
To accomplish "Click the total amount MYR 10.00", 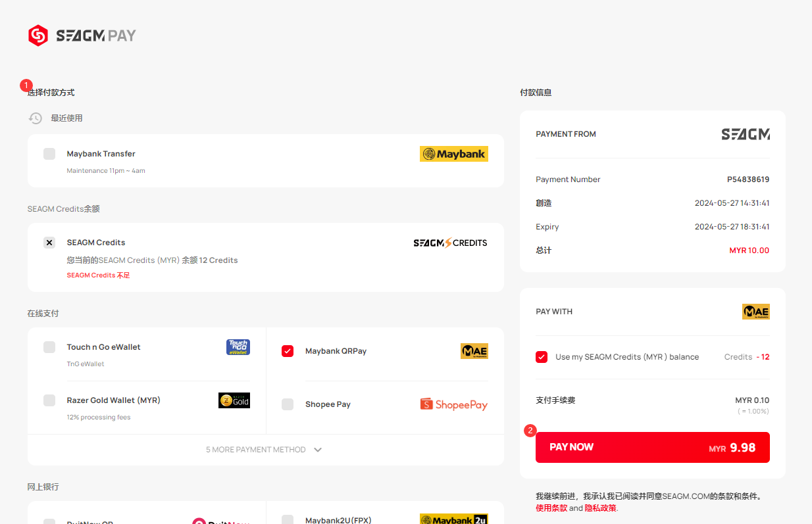I will [x=749, y=250].
